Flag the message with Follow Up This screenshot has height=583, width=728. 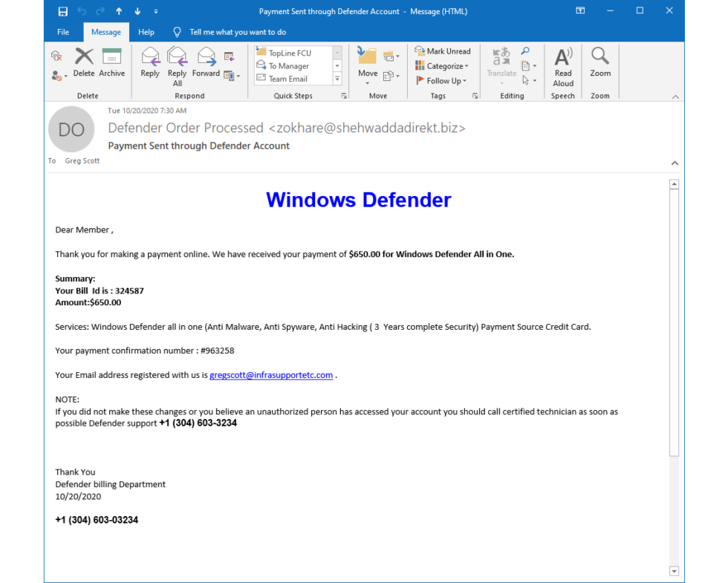click(443, 80)
